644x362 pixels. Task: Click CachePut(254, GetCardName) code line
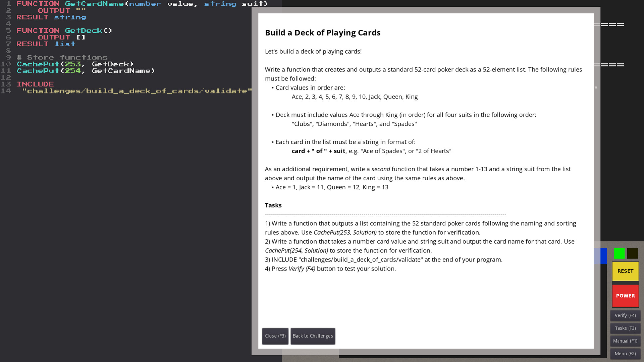coord(86,71)
